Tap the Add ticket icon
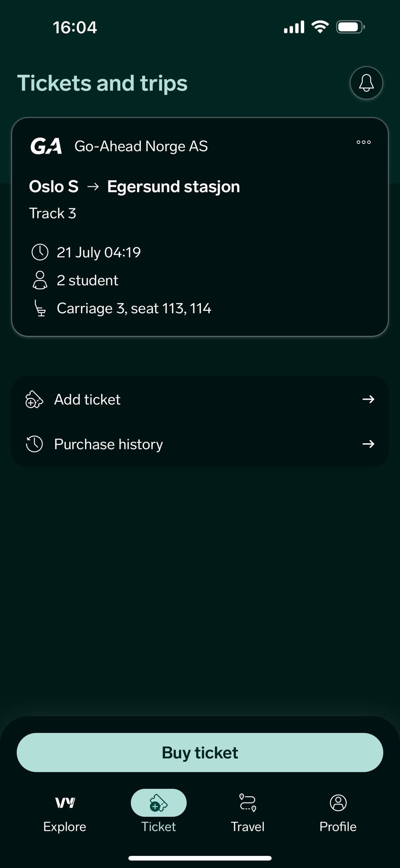 tap(34, 400)
